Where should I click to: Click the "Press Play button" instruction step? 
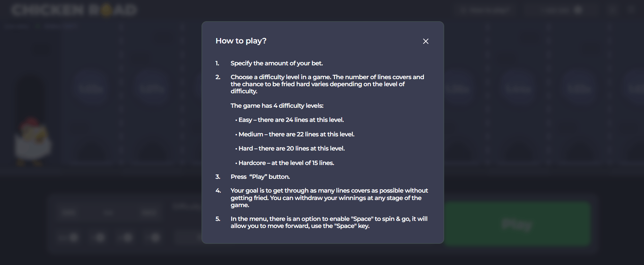tap(260, 177)
